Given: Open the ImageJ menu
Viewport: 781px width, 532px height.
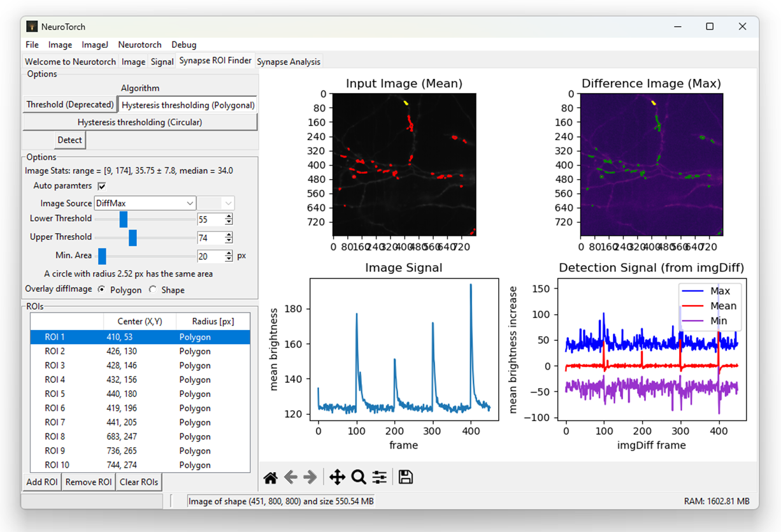Looking at the screenshot, I should [x=95, y=45].
